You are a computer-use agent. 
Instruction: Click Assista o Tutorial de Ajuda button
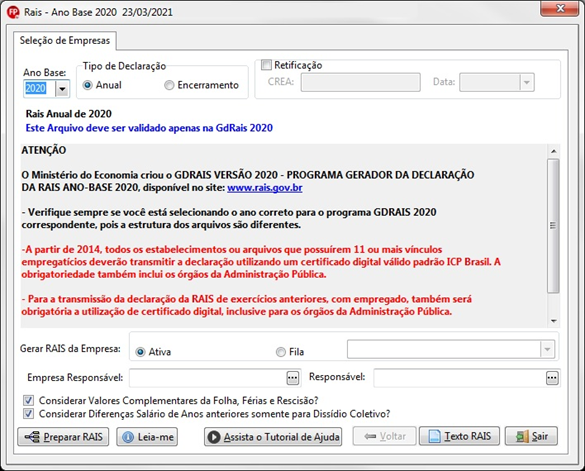point(273,437)
